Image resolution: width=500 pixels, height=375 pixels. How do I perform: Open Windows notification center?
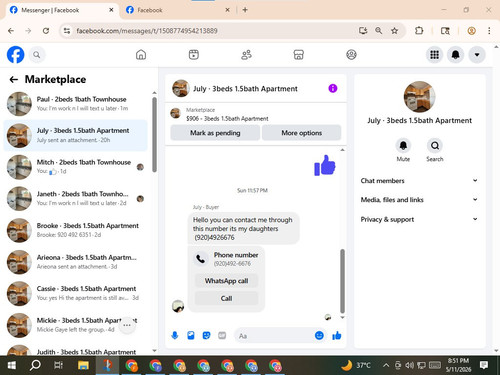484,365
